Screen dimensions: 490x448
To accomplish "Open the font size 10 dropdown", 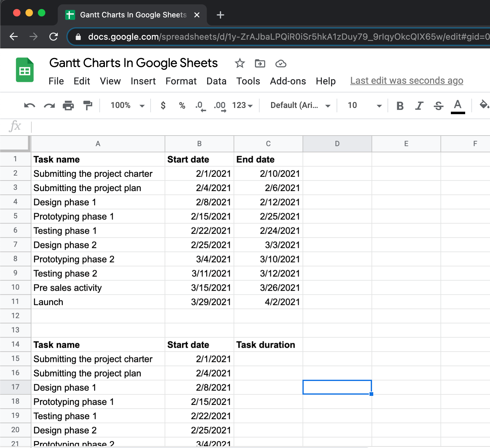I will 364,105.
